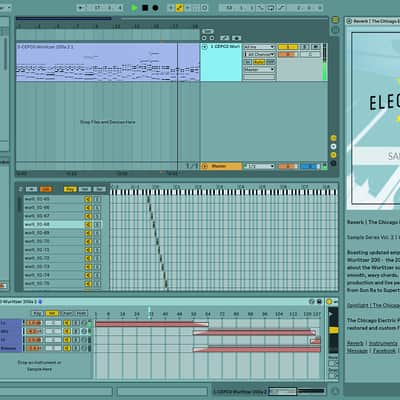Viewport: 400px width, 400px height.
Task: Click the blue master solo/cue button
Action: (309, 166)
